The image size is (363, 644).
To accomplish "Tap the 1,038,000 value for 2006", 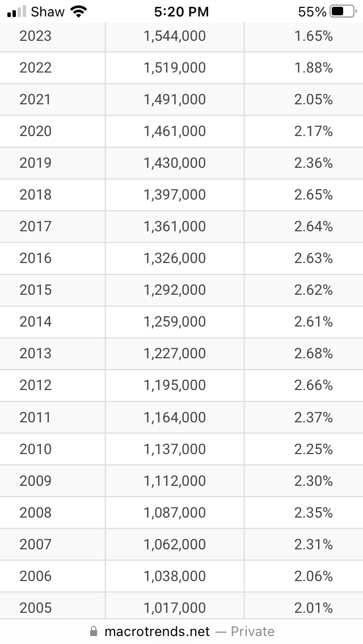I will pos(175,576).
